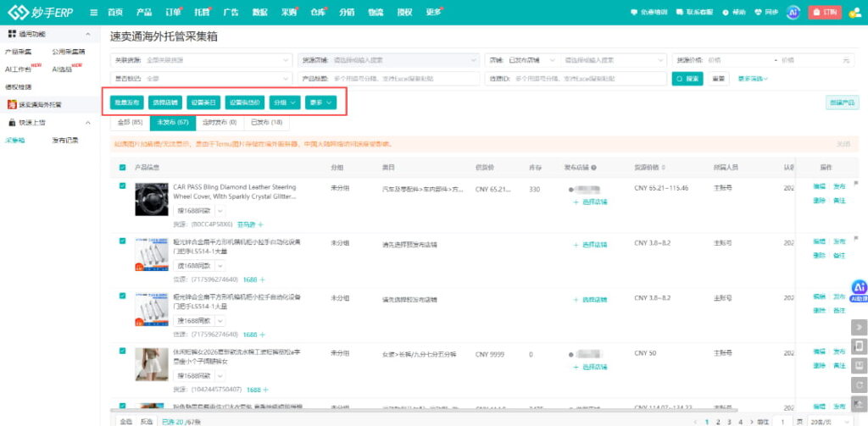Click the flag icon on CAR PASS row
868x426 pixels.
[857, 183]
